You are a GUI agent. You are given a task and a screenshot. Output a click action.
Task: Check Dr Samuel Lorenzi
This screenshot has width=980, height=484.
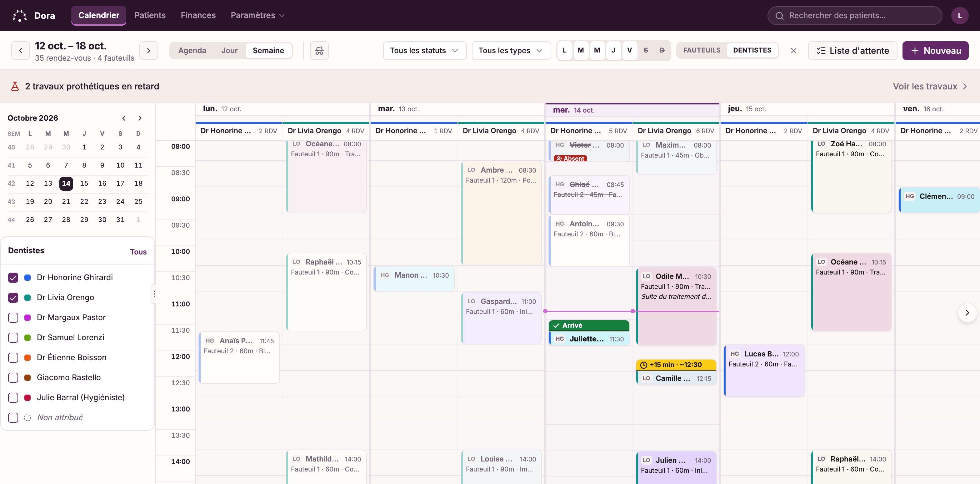click(x=13, y=337)
